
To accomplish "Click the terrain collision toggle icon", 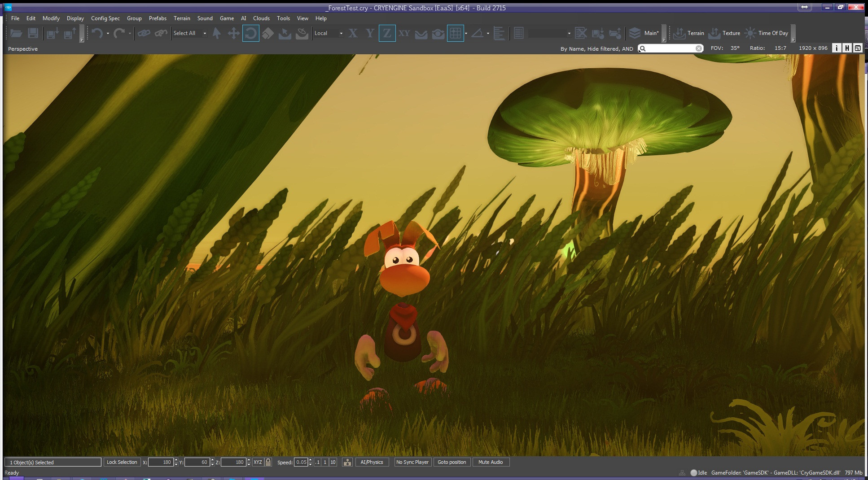I will click(347, 462).
